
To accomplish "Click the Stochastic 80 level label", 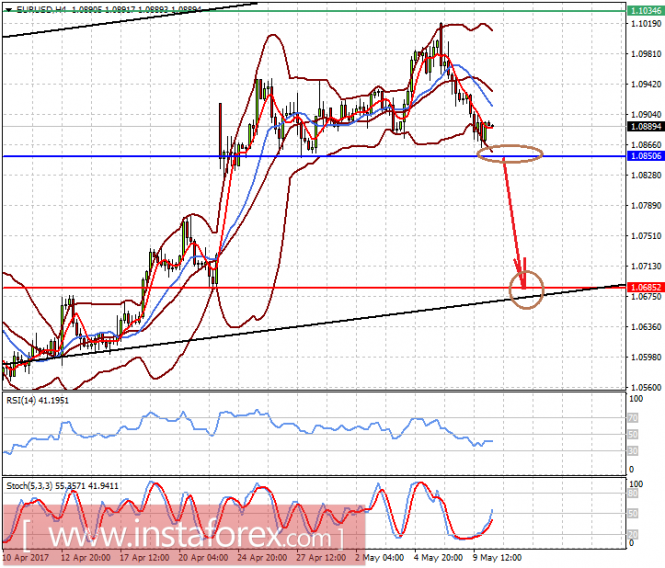I will coord(633,493).
